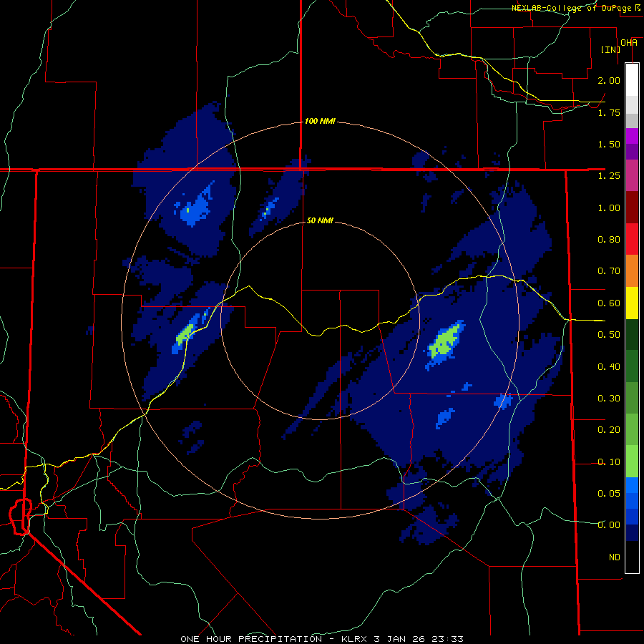Click the black ND legend swatch
Viewport: 644px width, 644px height.
[x=632, y=557]
